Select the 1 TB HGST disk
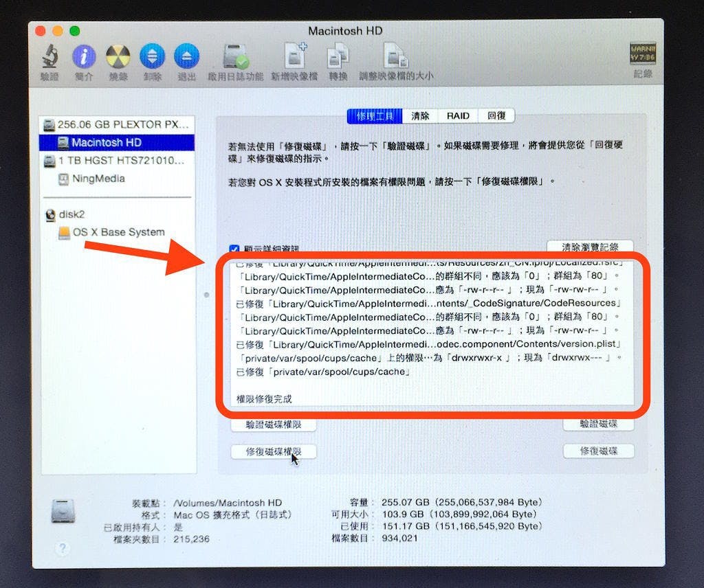 [x=118, y=161]
